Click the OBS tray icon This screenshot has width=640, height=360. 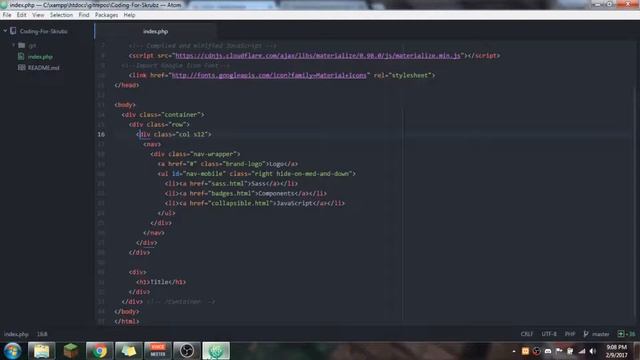537,351
